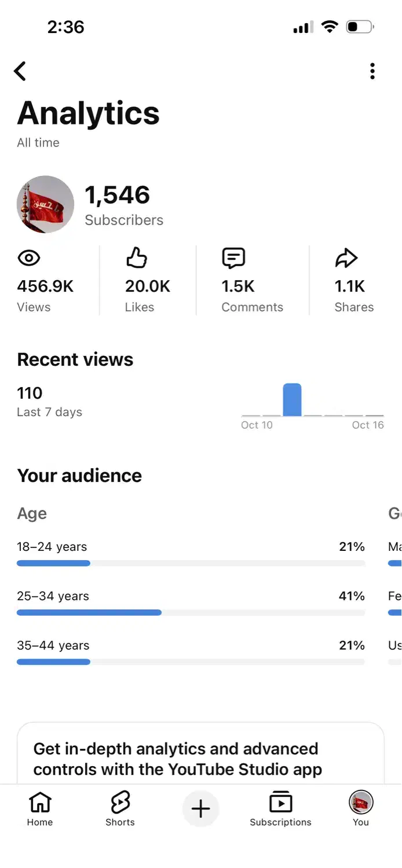402x868 pixels.
Task: Tap the Oct 16 chart date label
Action: (x=368, y=425)
